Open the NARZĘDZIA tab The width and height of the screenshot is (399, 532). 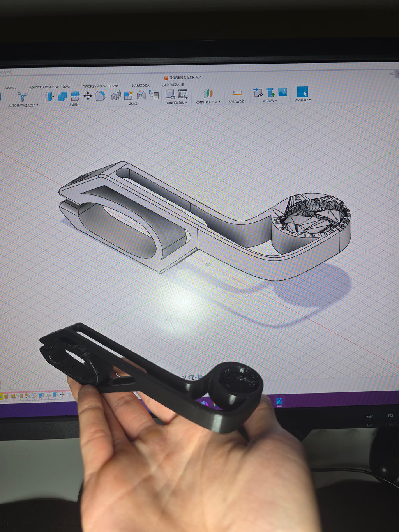click(x=141, y=85)
